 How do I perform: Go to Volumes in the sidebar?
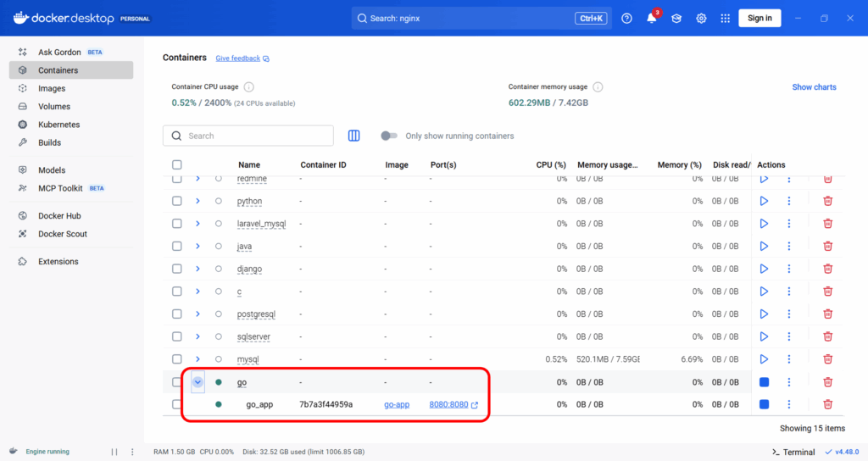[x=54, y=107]
